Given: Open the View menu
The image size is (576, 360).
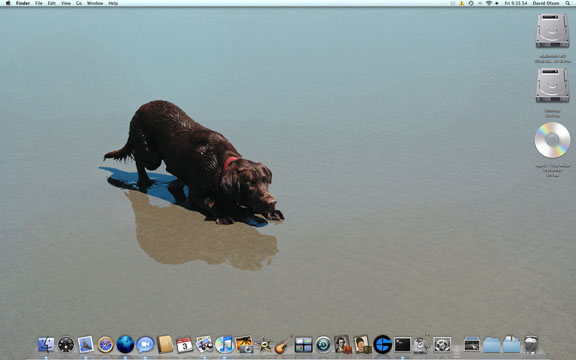Looking at the screenshot, I should pyautogui.click(x=66, y=3).
